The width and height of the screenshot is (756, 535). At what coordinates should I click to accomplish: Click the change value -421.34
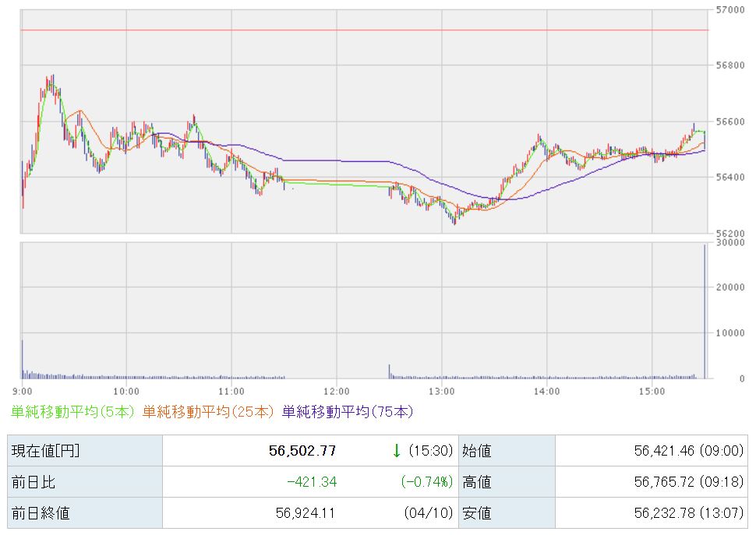[x=312, y=482]
